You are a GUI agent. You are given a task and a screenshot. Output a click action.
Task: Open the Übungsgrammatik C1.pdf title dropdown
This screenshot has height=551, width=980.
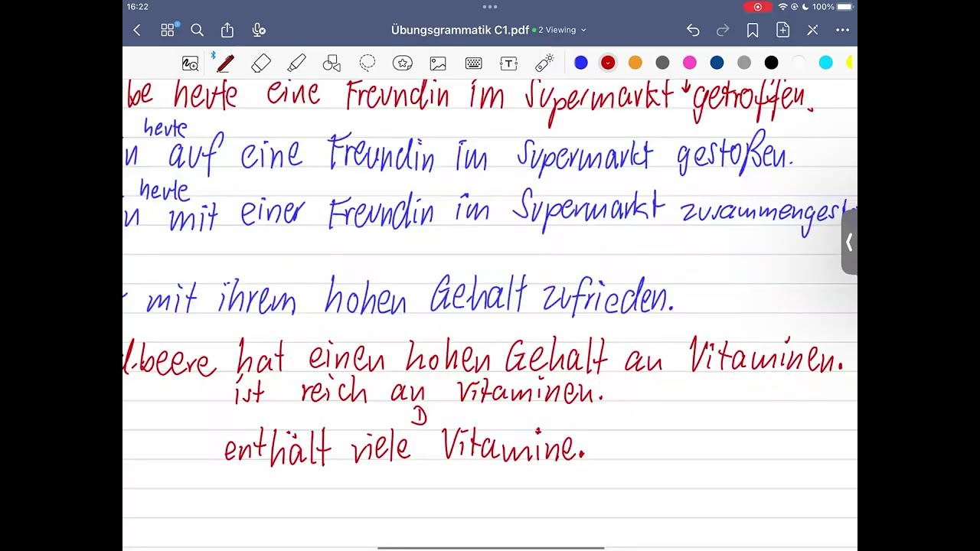pyautogui.click(x=460, y=30)
